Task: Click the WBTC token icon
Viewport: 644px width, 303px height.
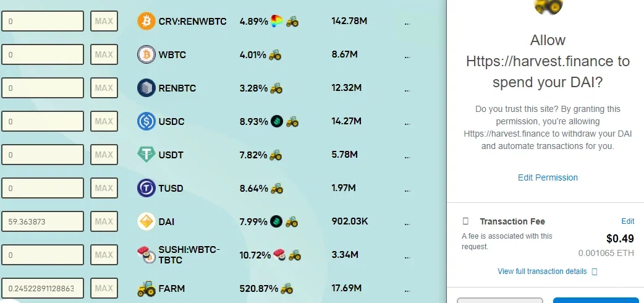Action: coord(146,54)
